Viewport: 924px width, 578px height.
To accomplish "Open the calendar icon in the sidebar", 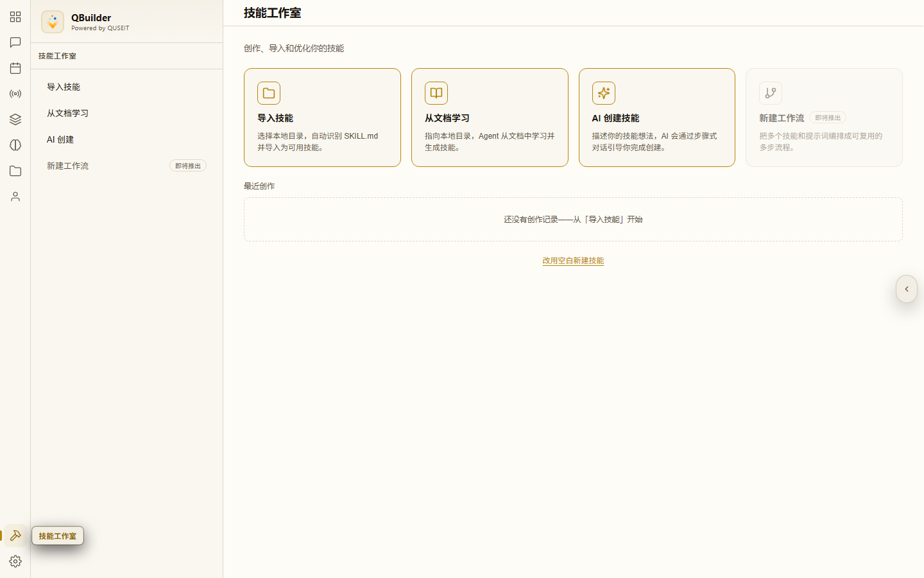I will click(15, 68).
